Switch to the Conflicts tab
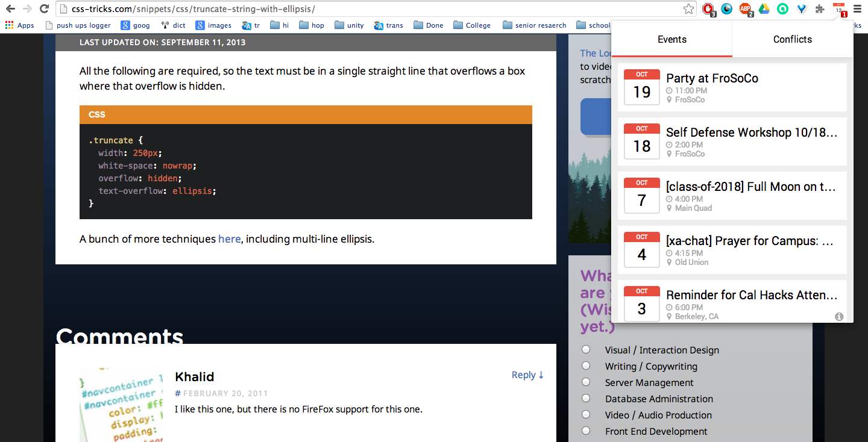 [x=793, y=39]
